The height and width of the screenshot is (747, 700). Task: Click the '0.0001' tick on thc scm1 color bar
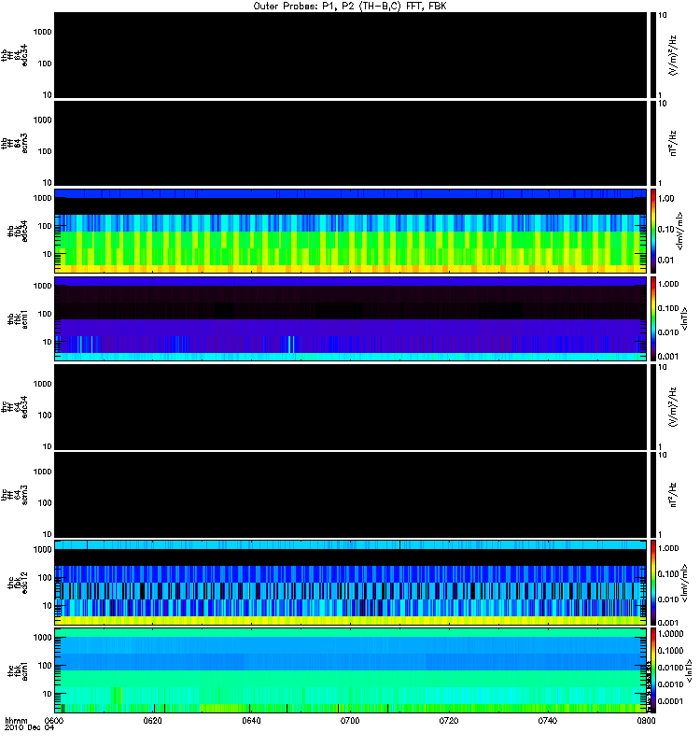pos(670,701)
